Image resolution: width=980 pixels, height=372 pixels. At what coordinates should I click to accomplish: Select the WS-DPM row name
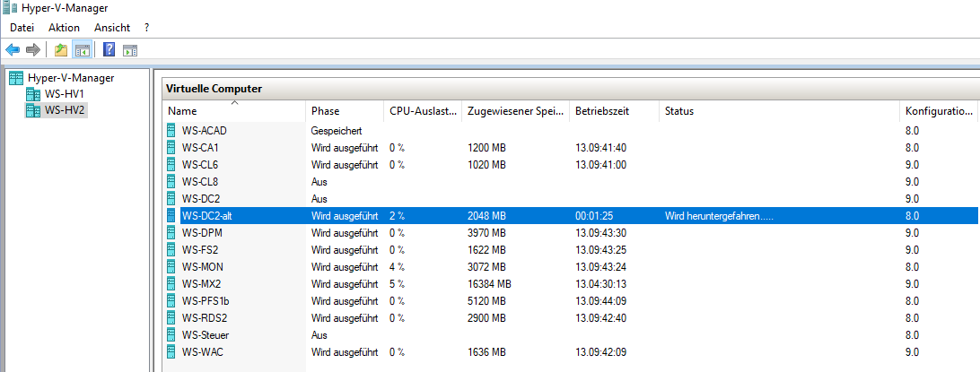(x=203, y=233)
